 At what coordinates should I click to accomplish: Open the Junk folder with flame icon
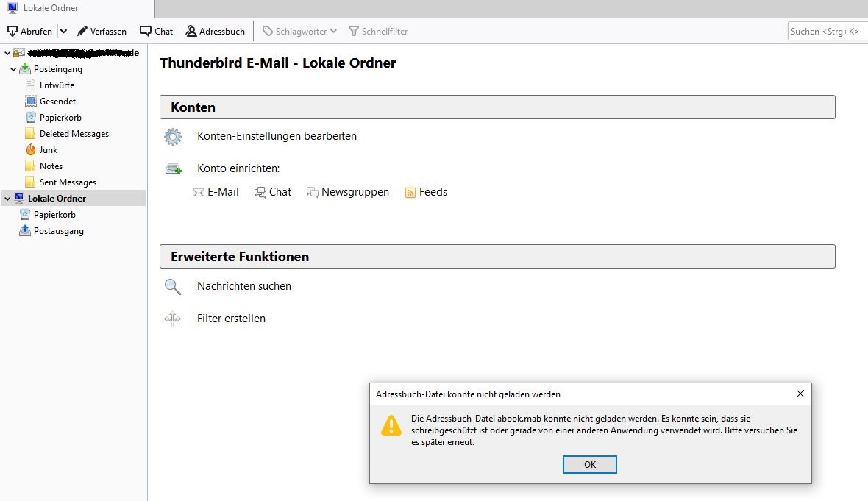tap(48, 150)
